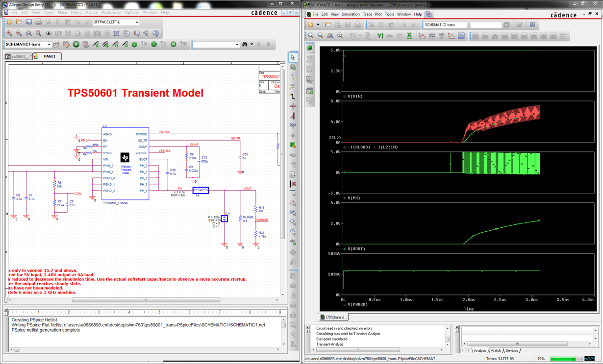Expand the arrow next to binoculars icon
The width and height of the screenshot is (603, 364).
(251, 45)
